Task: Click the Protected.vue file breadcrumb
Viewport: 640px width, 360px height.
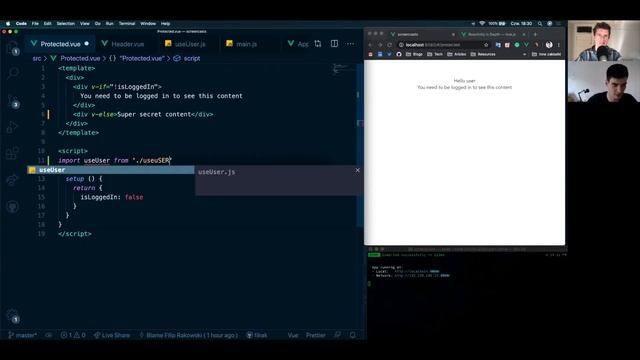Action: 76,58
